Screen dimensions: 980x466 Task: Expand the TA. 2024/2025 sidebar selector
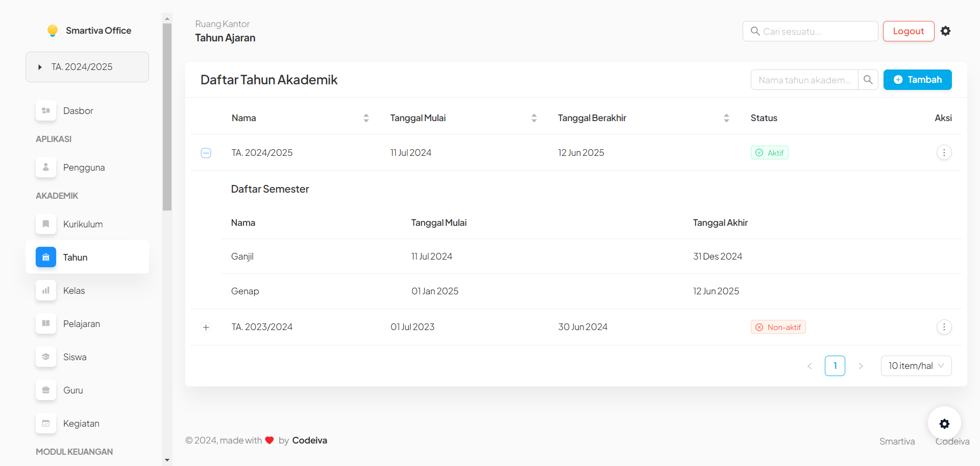coord(87,67)
